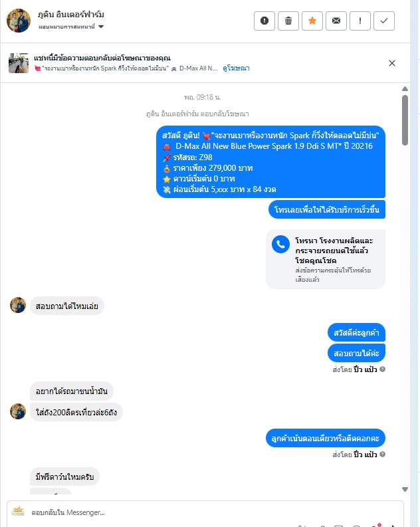Select the โทรเลยเพื่อให้ได้รับบริการเร็วขึ้น message bubble
The height and width of the screenshot is (527, 420).
[x=327, y=209]
